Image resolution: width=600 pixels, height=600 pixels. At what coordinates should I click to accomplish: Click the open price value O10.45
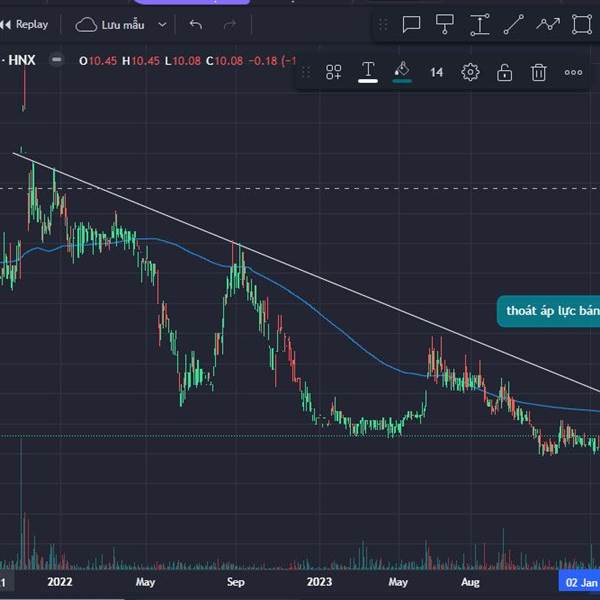(x=98, y=61)
